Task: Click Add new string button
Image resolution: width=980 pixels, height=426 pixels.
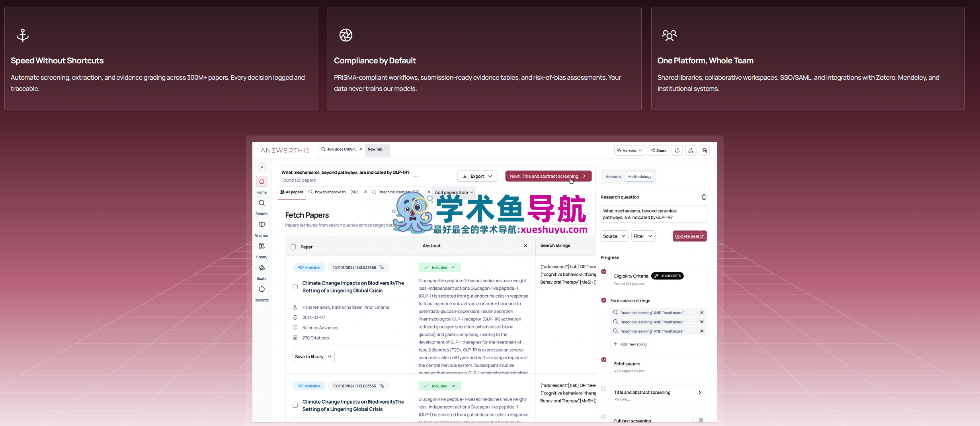Action: point(630,344)
